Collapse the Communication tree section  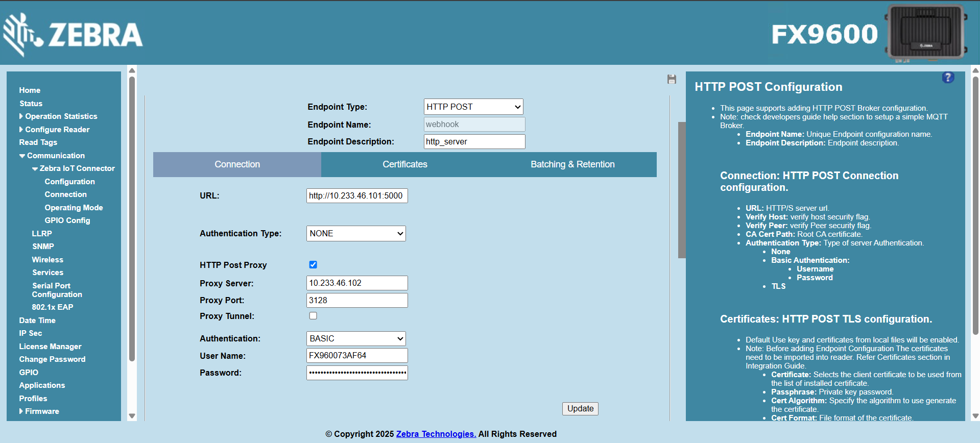pyautogui.click(x=22, y=156)
